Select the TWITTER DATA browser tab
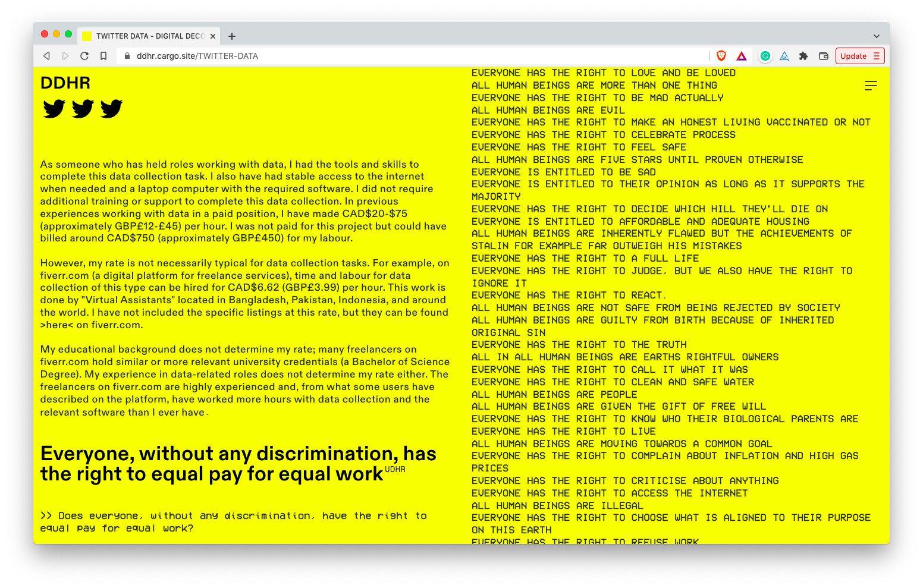This screenshot has width=923, height=588. 149,36
